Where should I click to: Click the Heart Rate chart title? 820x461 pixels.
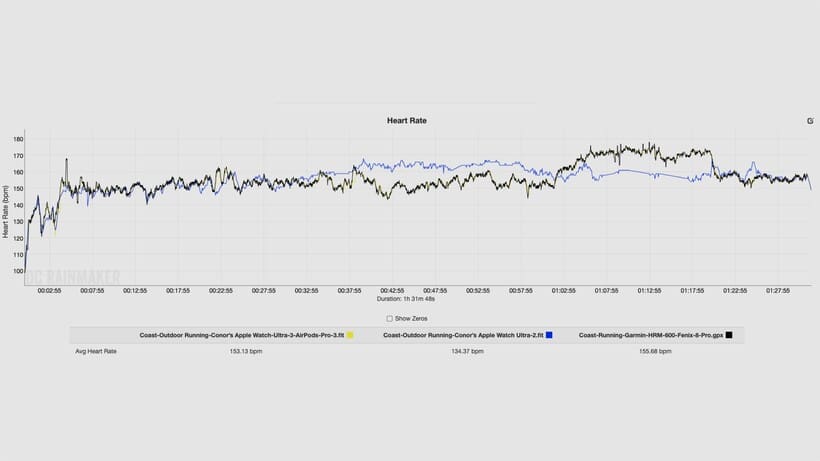tap(407, 120)
